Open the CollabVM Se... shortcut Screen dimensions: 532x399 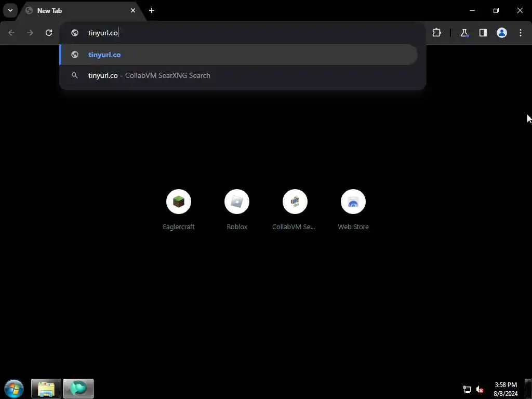coord(295,210)
